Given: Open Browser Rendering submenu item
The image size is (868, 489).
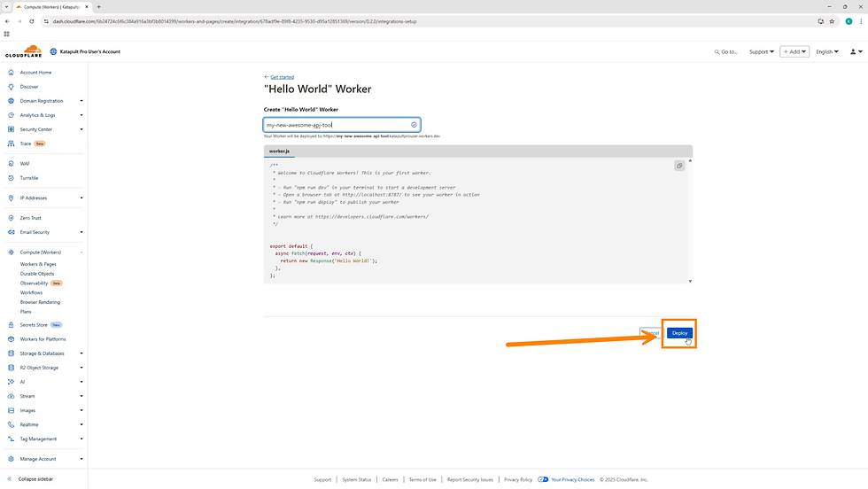Looking at the screenshot, I should (40, 302).
